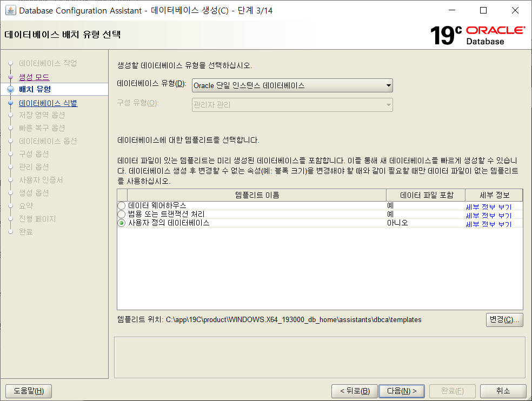Click the disabled 완료(F) button
532x401 pixels.
pyautogui.click(x=453, y=391)
